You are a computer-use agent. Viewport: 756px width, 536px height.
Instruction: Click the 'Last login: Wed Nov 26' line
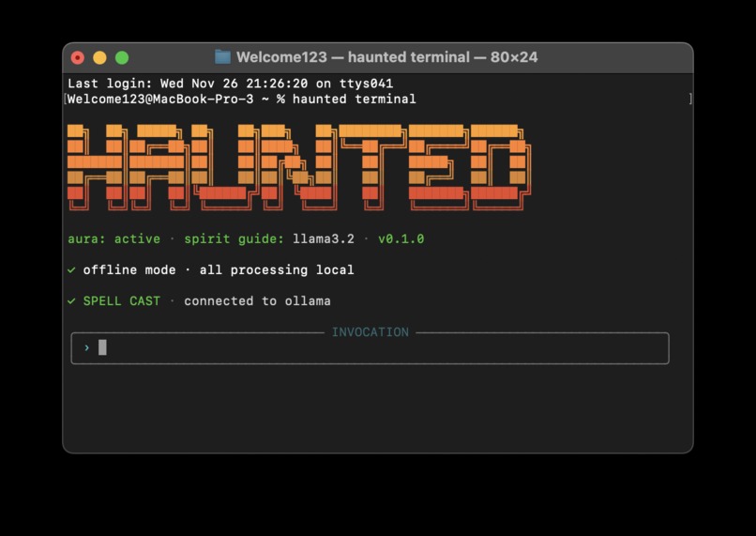point(231,84)
